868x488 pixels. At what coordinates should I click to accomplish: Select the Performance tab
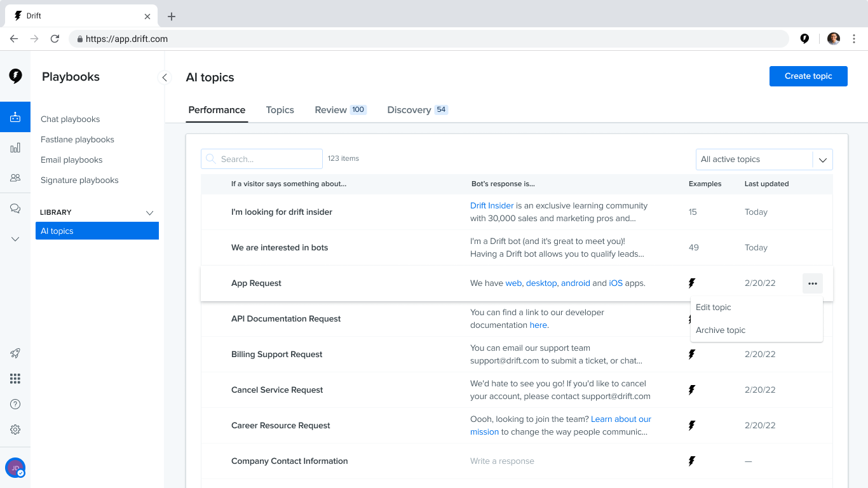tap(217, 110)
